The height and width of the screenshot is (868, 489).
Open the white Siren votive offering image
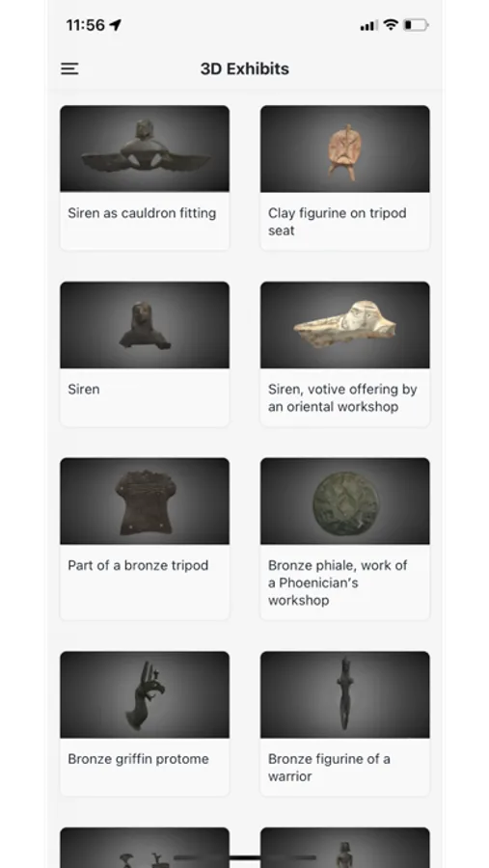click(x=345, y=325)
